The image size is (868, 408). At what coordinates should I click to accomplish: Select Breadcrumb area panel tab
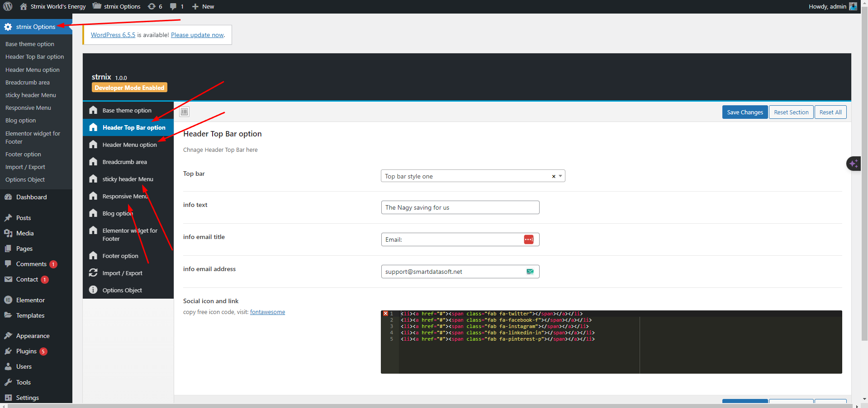click(x=128, y=162)
